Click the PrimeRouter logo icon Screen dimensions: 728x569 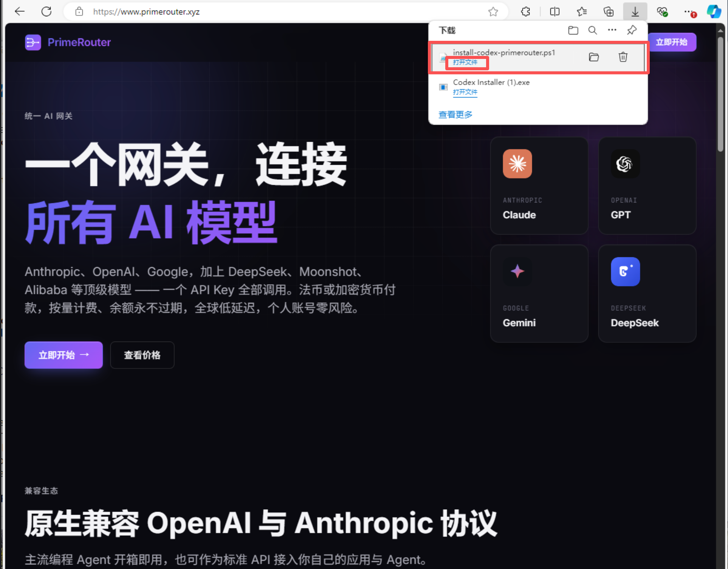tap(33, 42)
